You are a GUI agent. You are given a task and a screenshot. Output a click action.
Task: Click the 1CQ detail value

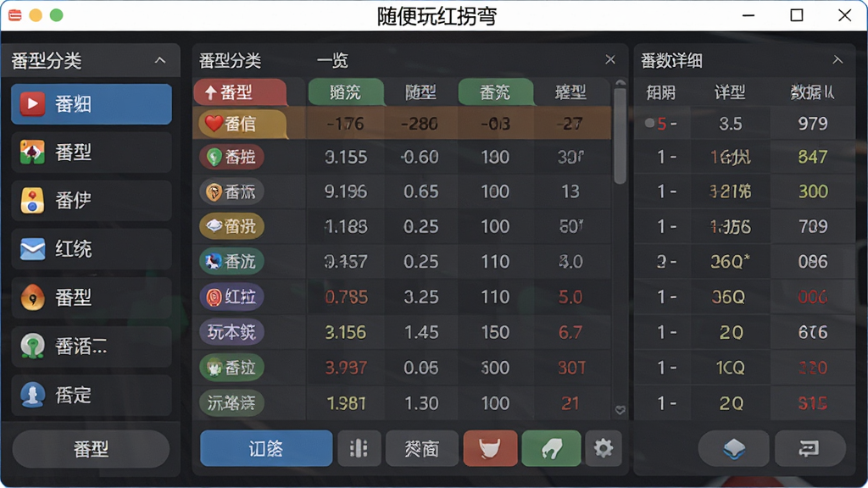(x=730, y=368)
